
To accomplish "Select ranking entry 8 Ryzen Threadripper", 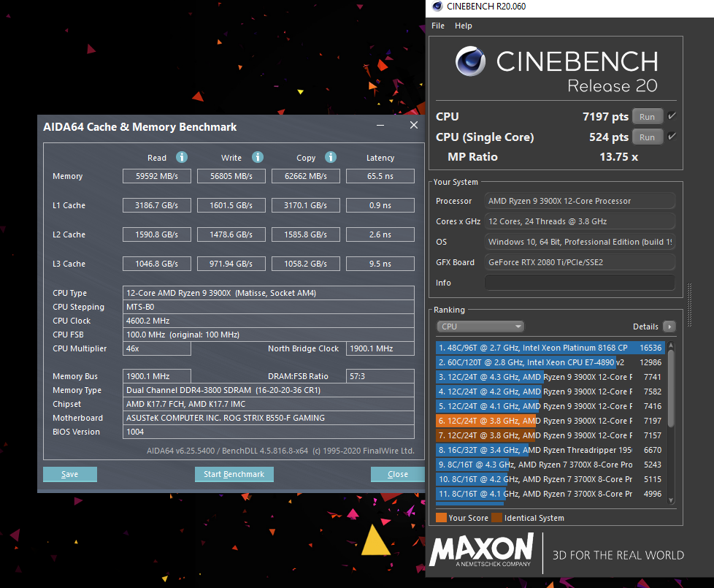I will click(550, 449).
